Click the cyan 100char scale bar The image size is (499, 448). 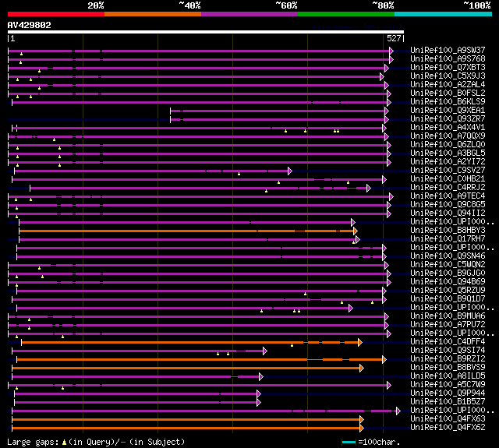coord(349,442)
